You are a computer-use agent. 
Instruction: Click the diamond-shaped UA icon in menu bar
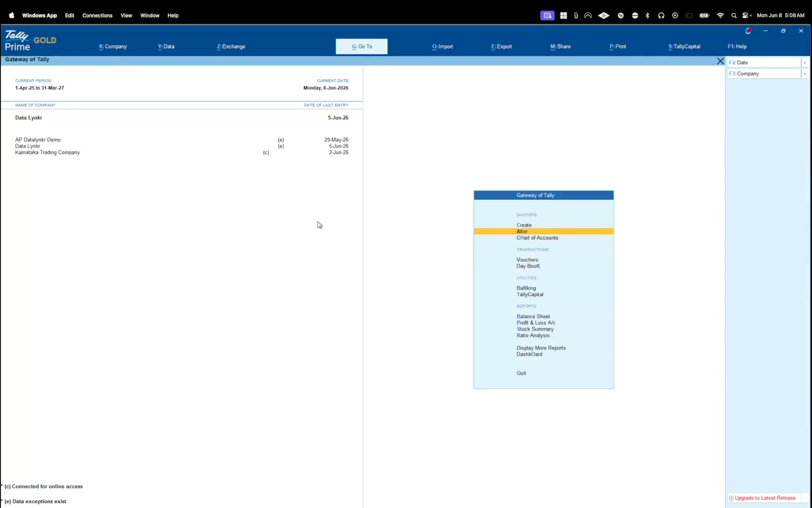604,15
